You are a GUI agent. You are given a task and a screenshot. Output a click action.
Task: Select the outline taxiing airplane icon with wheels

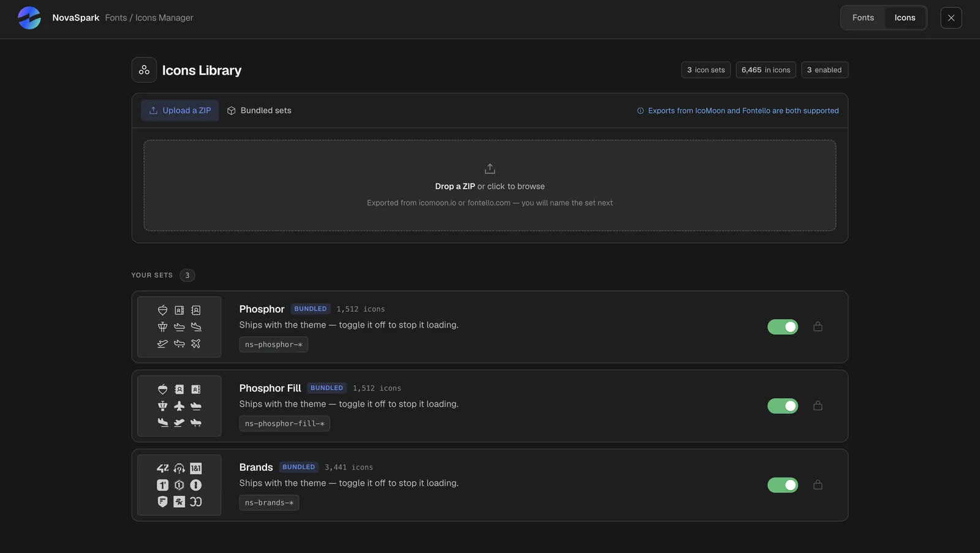pyautogui.click(x=179, y=344)
